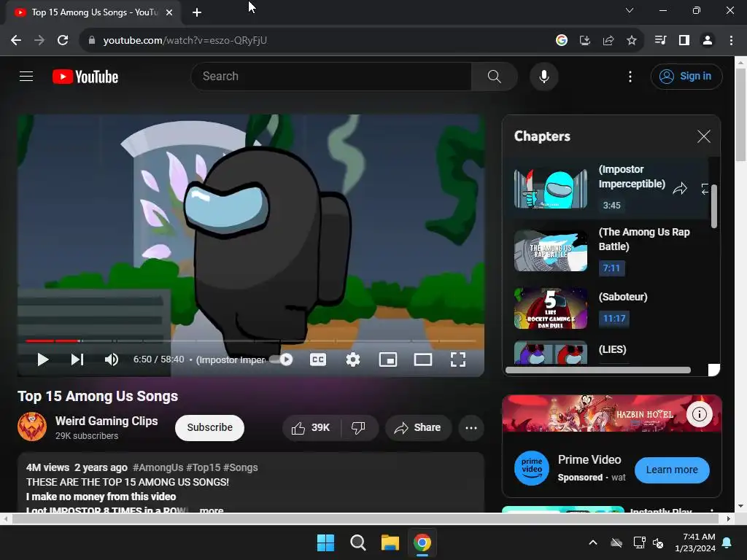This screenshot has width=747, height=560.
Task: Close the Top 15 Among Us Songs tab
Action: click(x=169, y=12)
